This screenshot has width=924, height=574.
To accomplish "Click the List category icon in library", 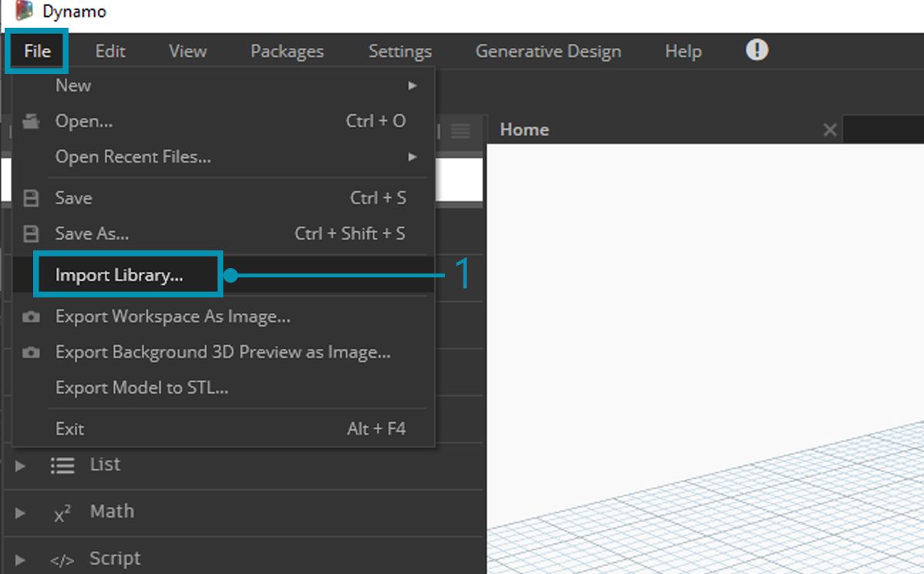I will pyautogui.click(x=62, y=465).
